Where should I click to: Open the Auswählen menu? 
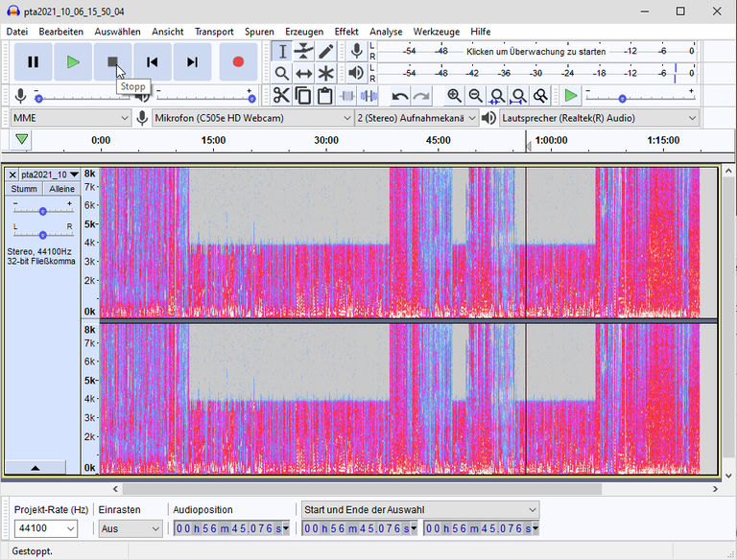click(117, 32)
